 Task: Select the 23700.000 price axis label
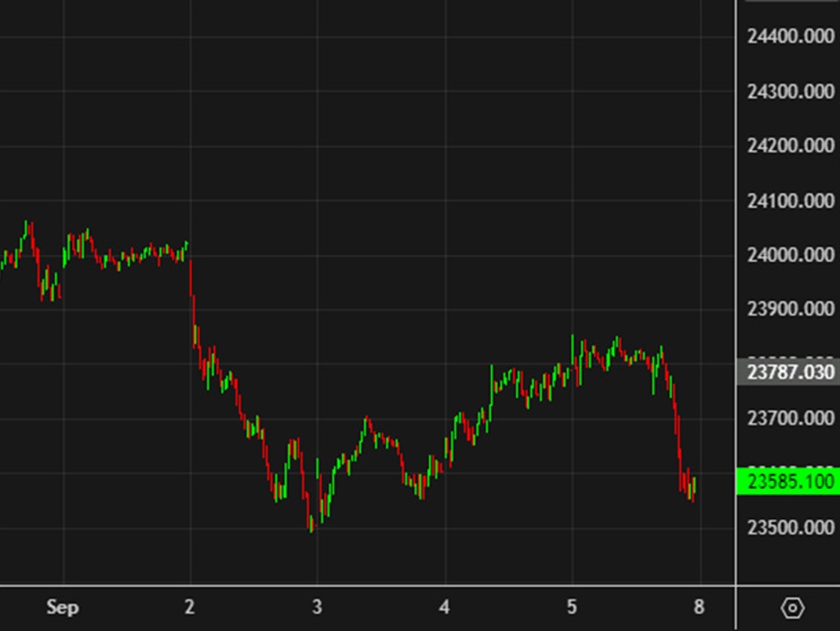tap(790, 419)
